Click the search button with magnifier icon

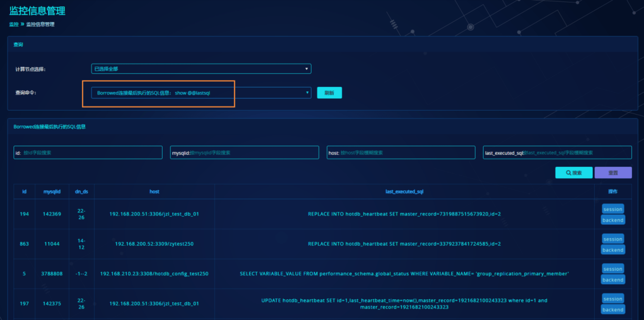pos(574,173)
